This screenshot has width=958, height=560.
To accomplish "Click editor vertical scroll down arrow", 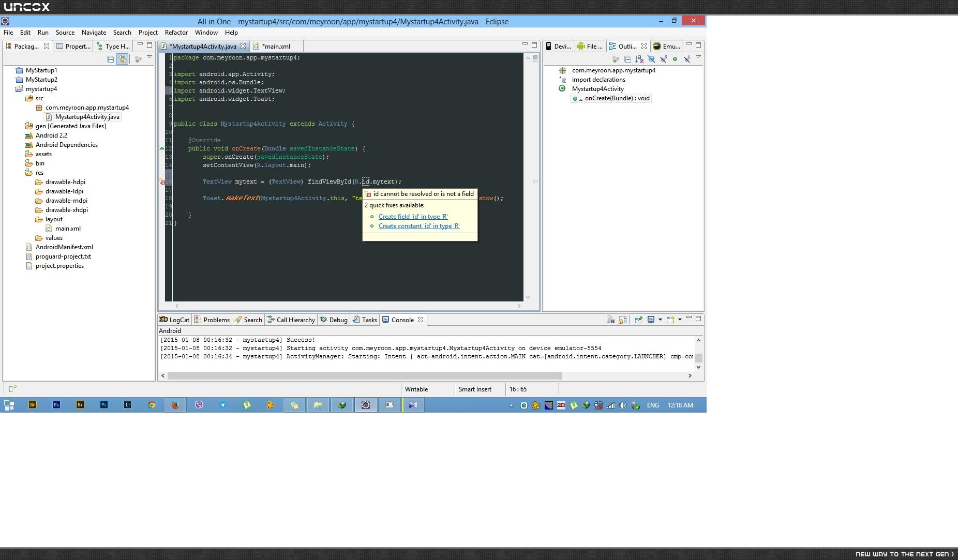I will click(528, 297).
